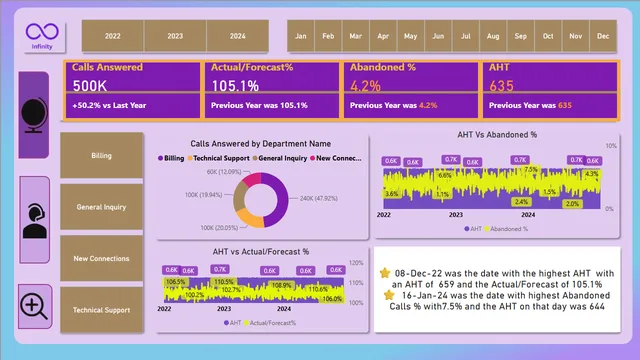Select the AHT 635 card
The height and width of the screenshot is (360, 640).
[x=550, y=90]
